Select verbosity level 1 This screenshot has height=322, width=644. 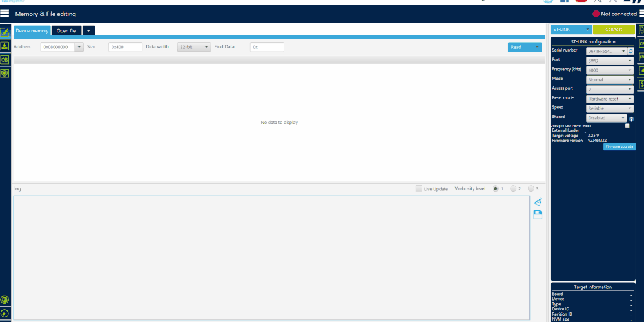(496, 189)
